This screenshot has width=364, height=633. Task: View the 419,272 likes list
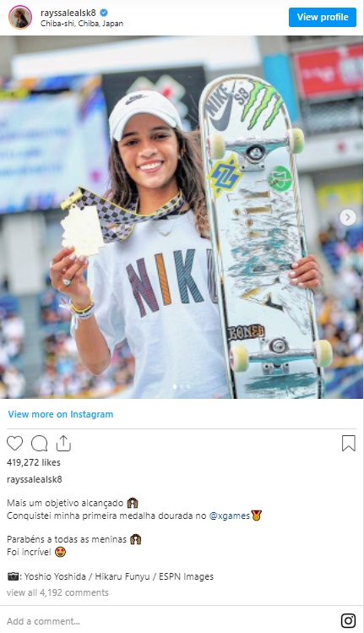34,462
